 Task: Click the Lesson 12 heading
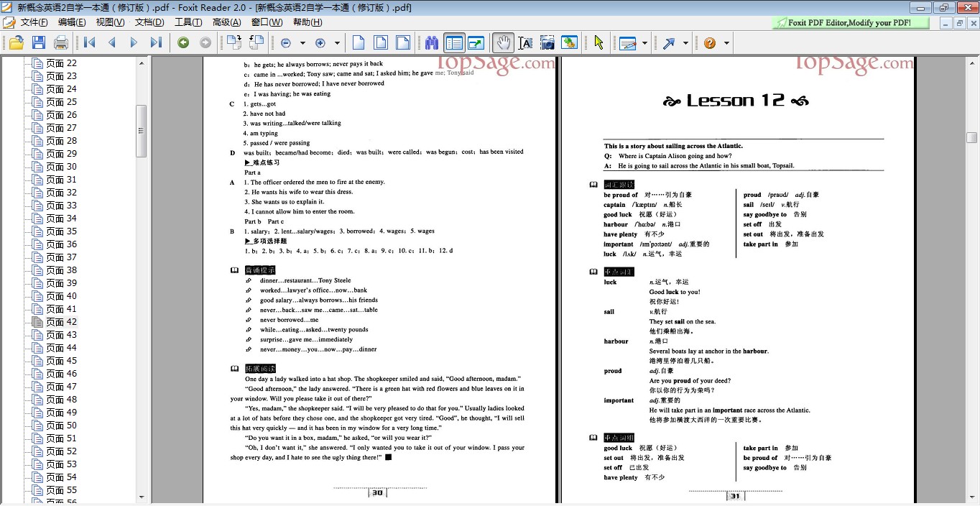coord(736,101)
